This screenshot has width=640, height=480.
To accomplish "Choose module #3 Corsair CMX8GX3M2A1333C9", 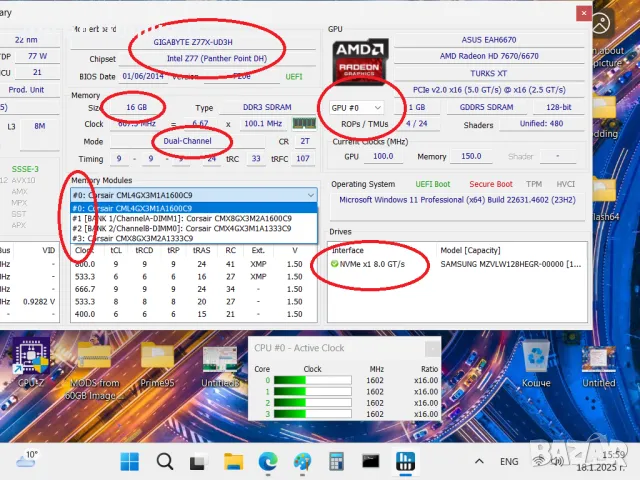I will point(194,238).
